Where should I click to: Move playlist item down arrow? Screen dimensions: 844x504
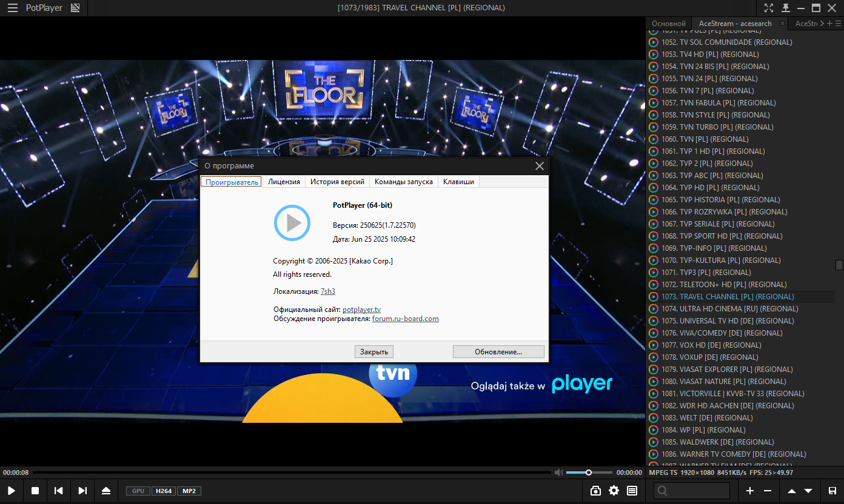808,491
